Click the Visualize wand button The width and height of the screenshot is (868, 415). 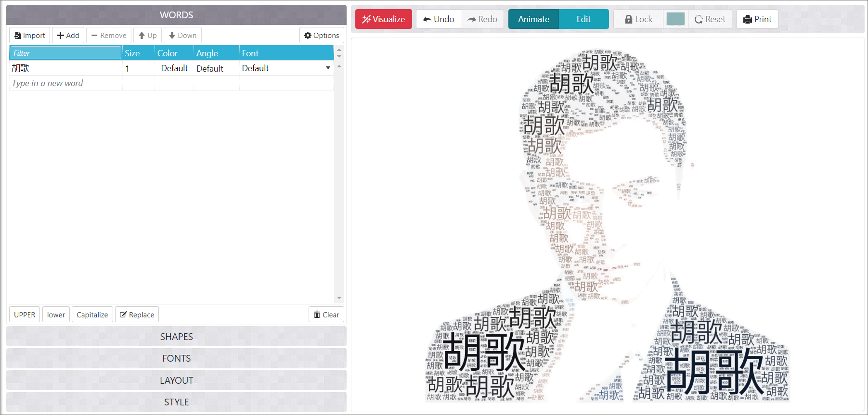[384, 19]
